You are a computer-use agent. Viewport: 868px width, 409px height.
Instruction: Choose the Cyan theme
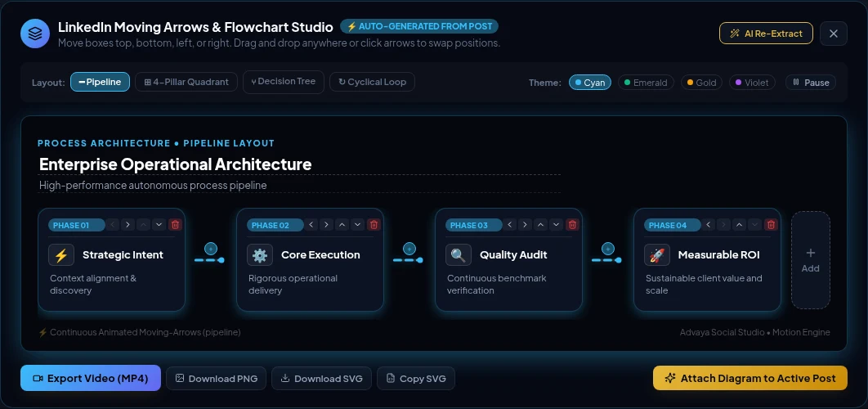pos(590,83)
